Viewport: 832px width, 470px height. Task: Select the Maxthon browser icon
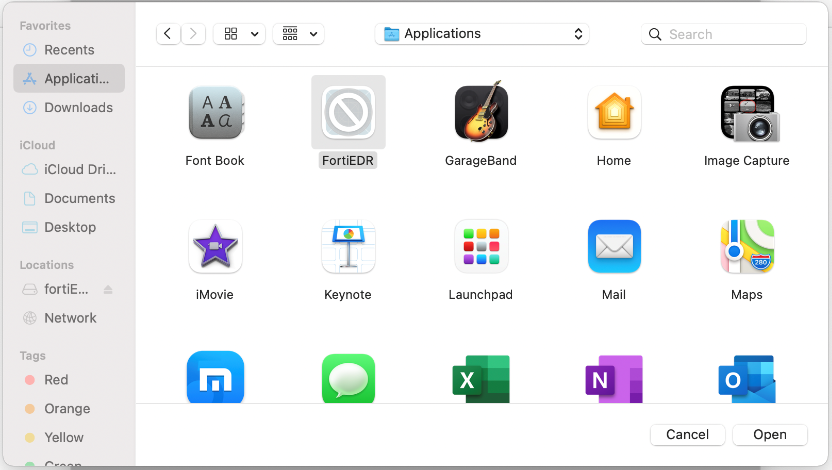[x=215, y=377]
